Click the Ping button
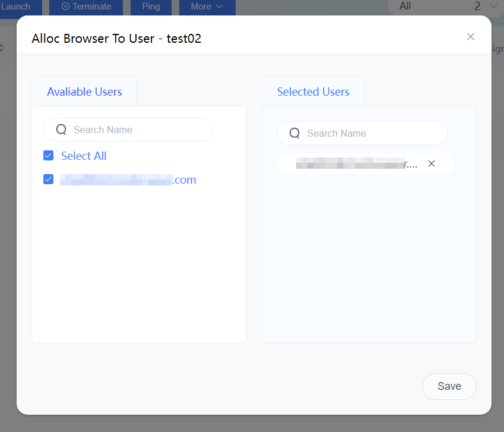The image size is (504, 432). (151, 7)
